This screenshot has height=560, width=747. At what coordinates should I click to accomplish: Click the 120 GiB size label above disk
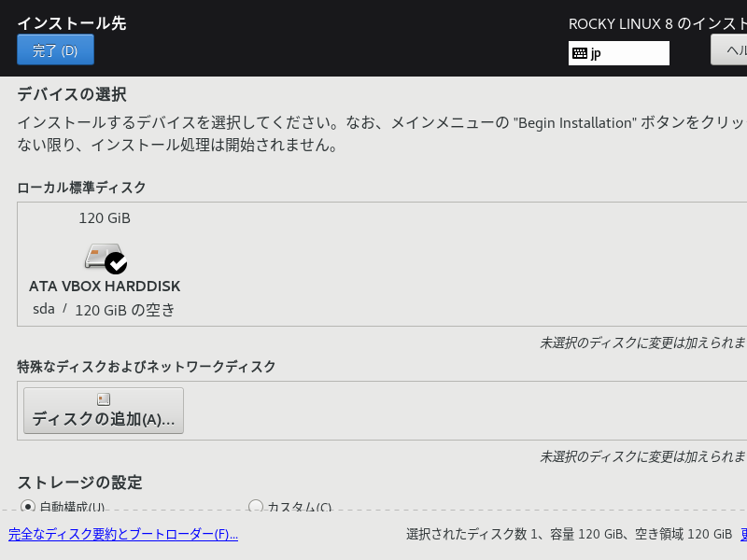click(105, 218)
